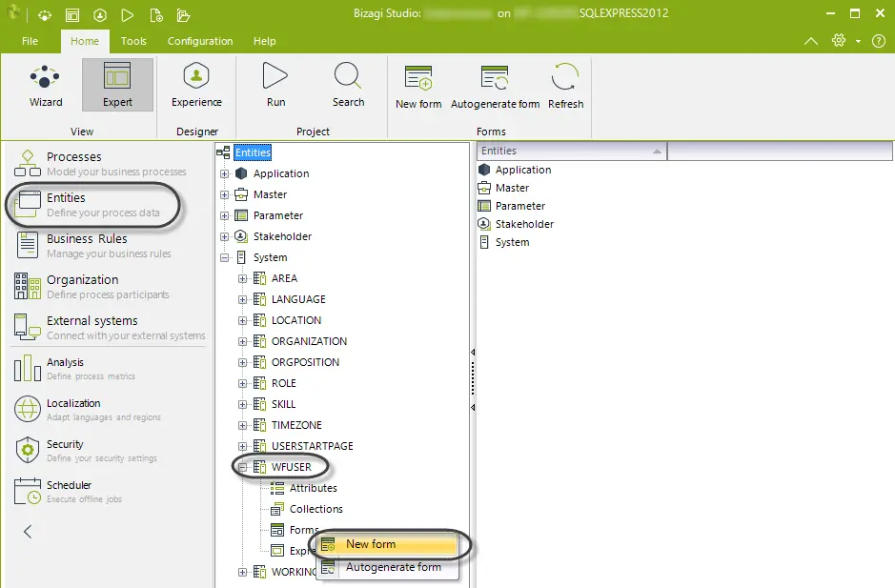
Task: Expand the Stakeholder tree node
Action: (x=224, y=236)
